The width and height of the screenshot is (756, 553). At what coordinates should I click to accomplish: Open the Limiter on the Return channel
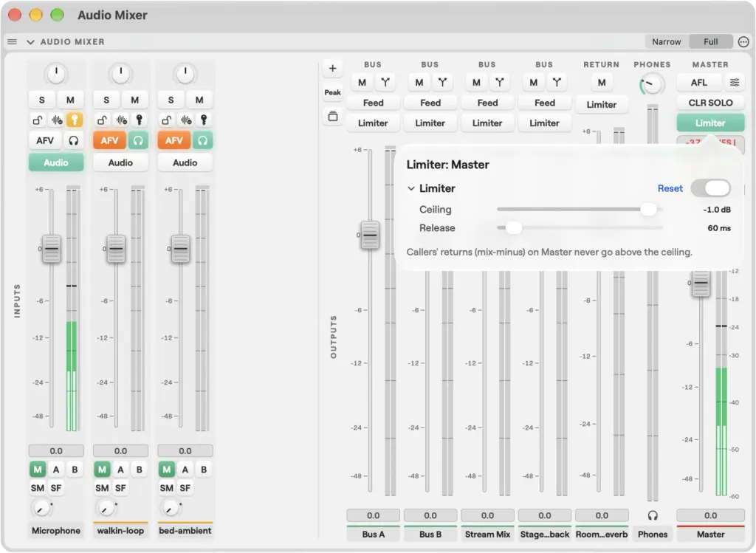tap(602, 105)
